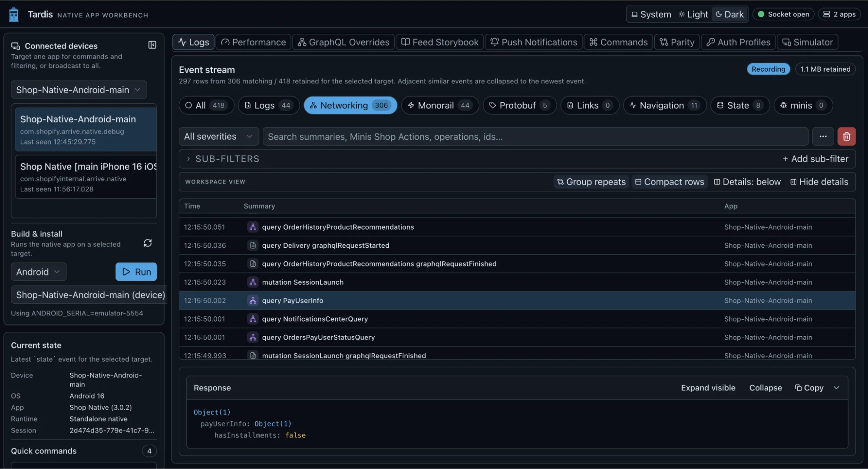
Task: Open Shop-Native-Android-main (device) selector
Action: pyautogui.click(x=89, y=295)
